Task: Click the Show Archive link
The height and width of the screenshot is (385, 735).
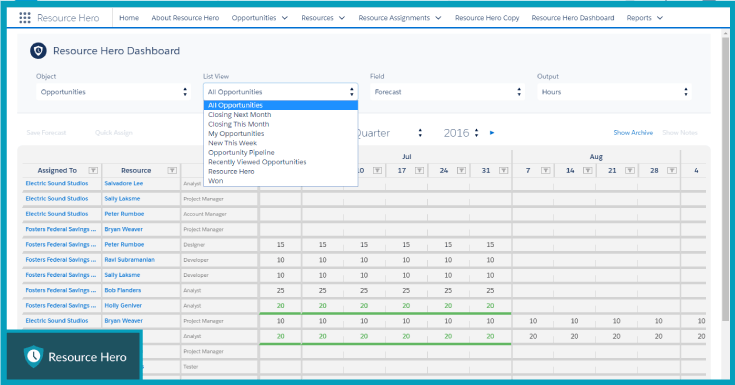Action: click(633, 133)
